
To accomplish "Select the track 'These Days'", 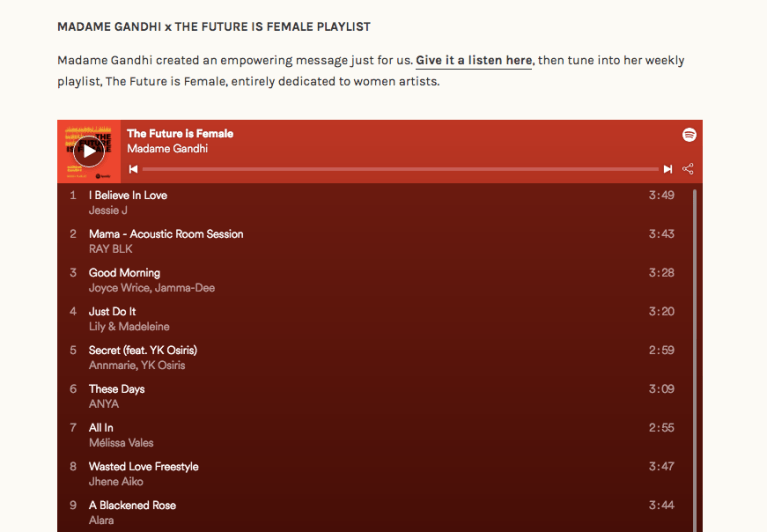I will [x=117, y=389].
